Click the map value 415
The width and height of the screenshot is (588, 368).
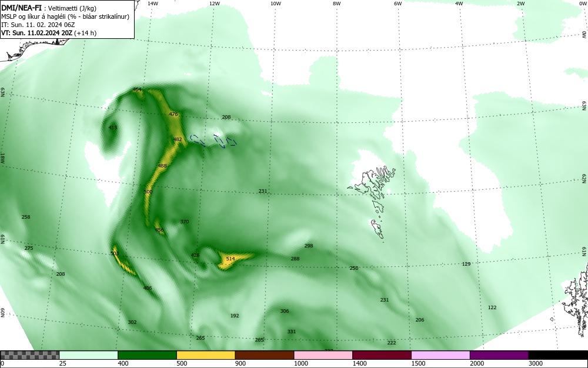113,128
